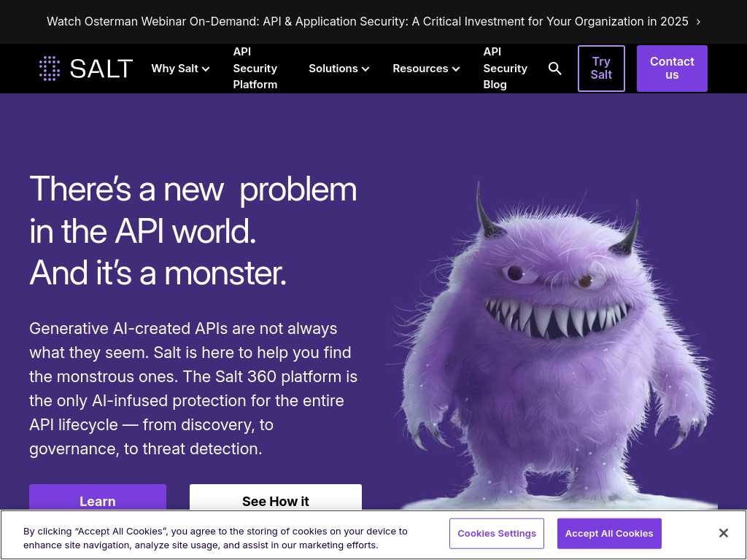The width and height of the screenshot is (747, 560).
Task: Click the "Generative AI-created APIs" paragraph
Action: pyautogui.click(x=193, y=389)
